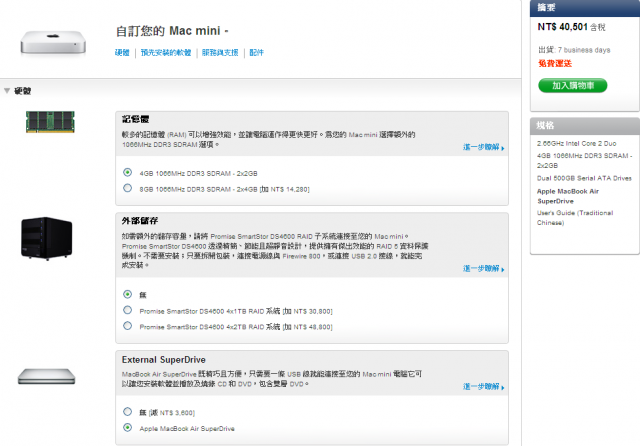Open the 服務與支援 navigation link
Viewport: 640px width, 446px height.
220,53
